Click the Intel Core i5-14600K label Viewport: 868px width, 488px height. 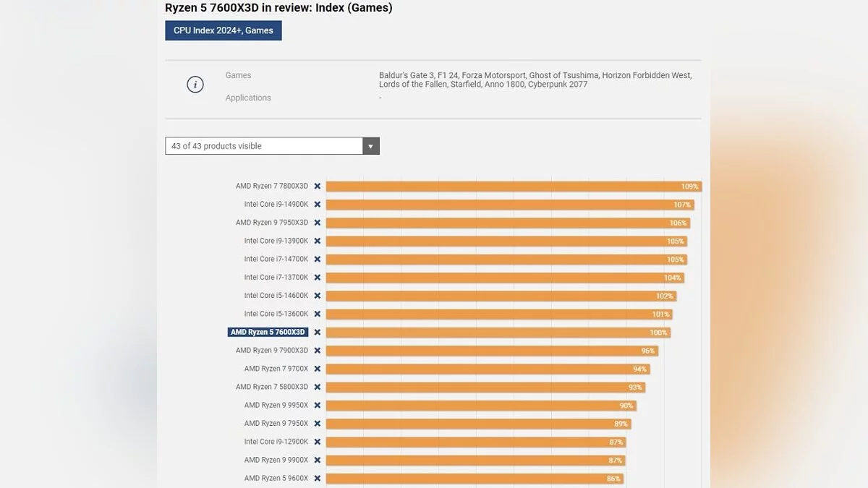click(276, 296)
